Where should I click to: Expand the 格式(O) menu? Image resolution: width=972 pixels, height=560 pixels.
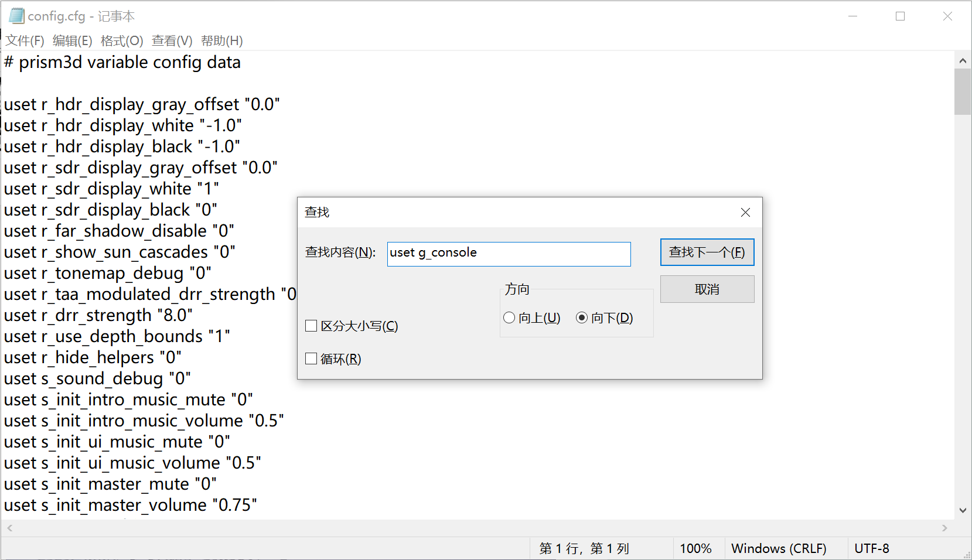point(121,41)
